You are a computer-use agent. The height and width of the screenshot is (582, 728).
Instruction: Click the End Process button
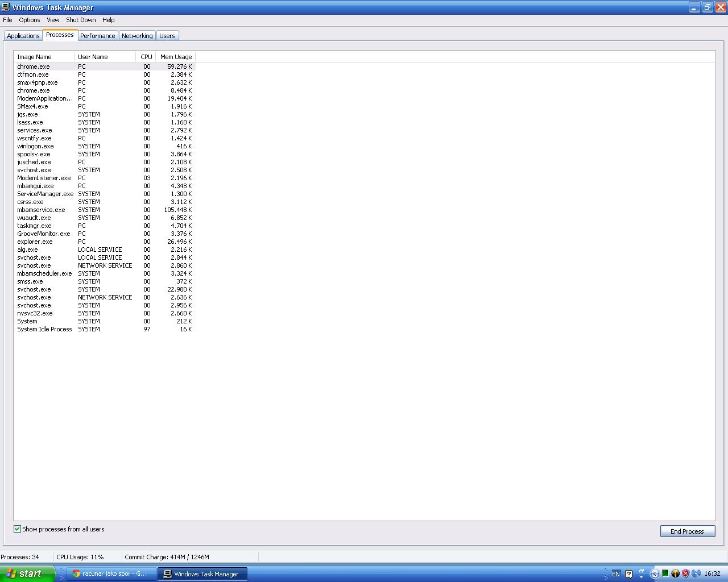coord(687,531)
